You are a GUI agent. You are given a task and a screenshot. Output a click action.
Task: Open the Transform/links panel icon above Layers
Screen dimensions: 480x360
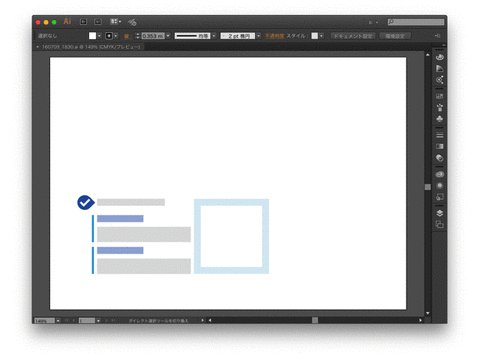[x=440, y=197]
